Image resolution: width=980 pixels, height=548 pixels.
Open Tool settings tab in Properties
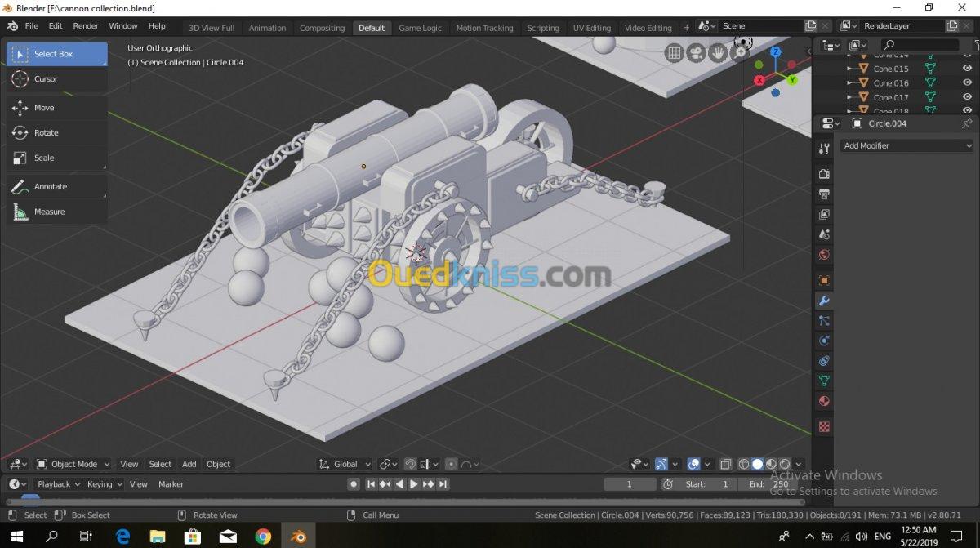pos(824,149)
